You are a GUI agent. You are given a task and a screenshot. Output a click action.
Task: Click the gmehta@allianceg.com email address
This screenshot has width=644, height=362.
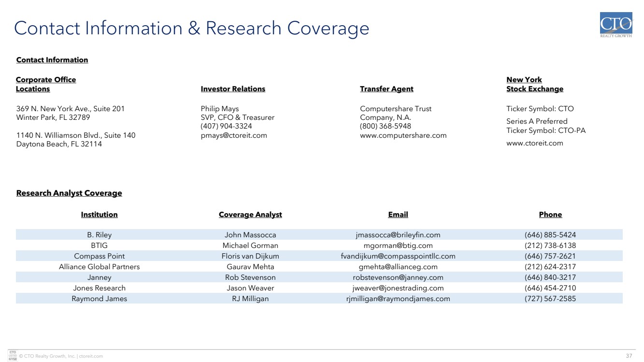coord(398,267)
